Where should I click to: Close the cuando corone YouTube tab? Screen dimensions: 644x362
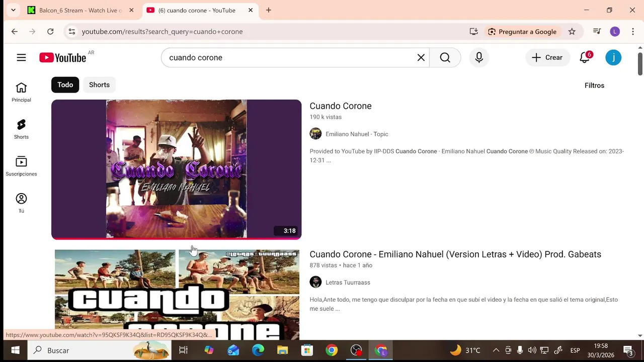coord(251,10)
